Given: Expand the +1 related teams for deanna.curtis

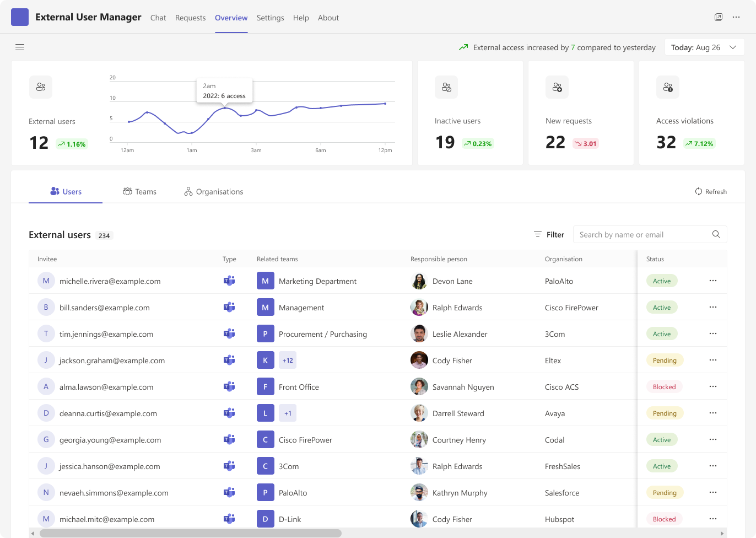Looking at the screenshot, I should pos(288,413).
